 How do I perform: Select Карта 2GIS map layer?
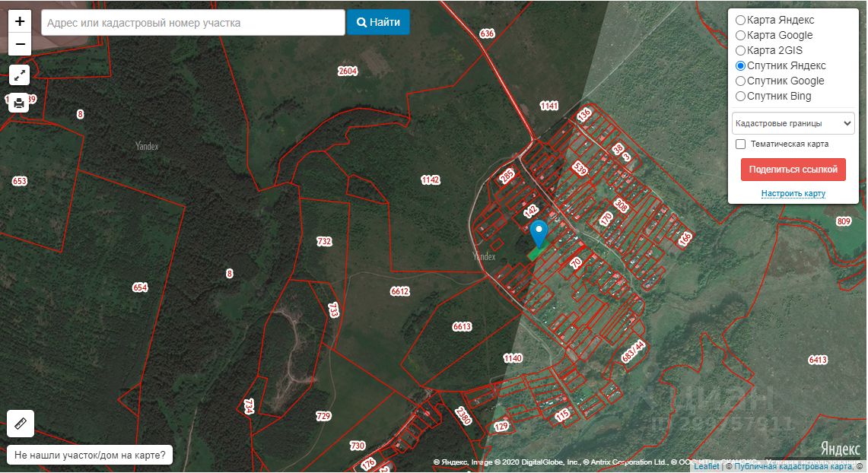pos(740,50)
